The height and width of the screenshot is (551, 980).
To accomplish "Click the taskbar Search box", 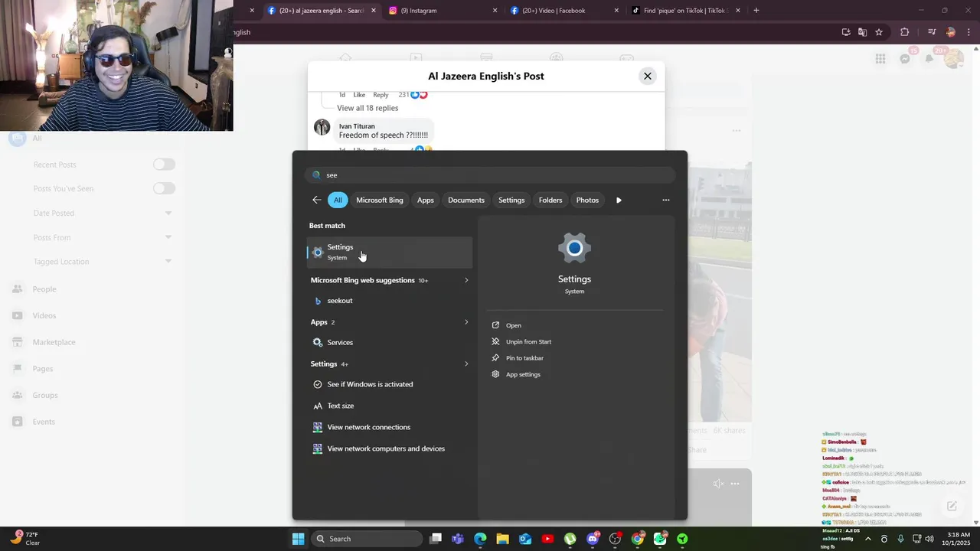I will (x=367, y=539).
